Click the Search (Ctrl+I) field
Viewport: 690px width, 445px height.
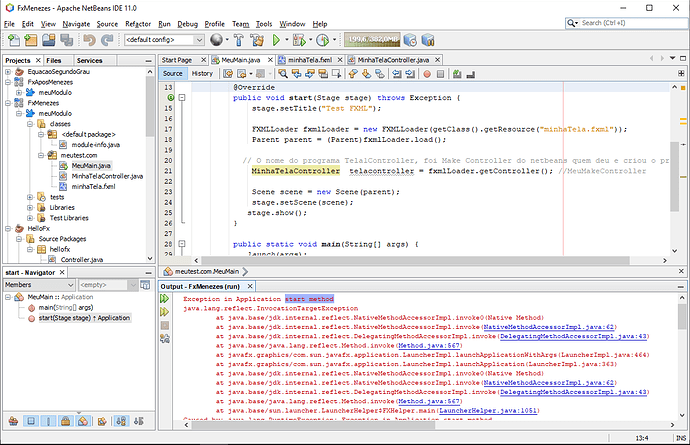tap(626, 23)
